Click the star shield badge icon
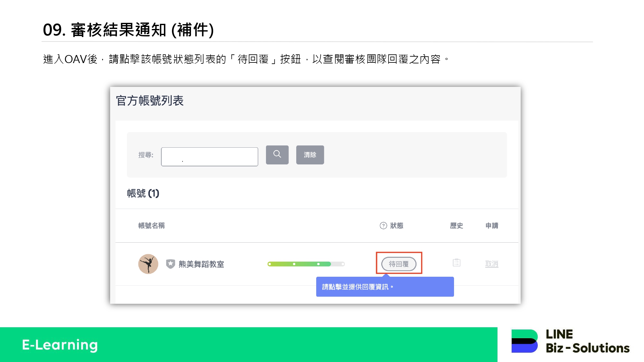The image size is (644, 362). click(170, 264)
